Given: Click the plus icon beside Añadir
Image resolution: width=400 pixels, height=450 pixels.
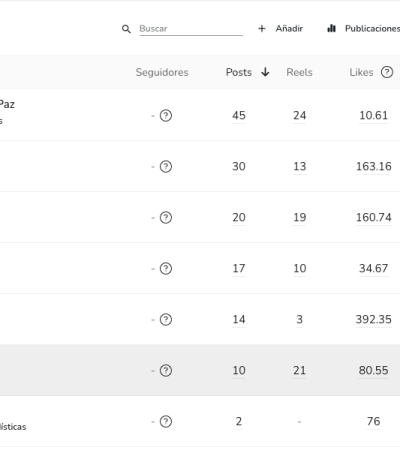Looking at the screenshot, I should 262,29.
